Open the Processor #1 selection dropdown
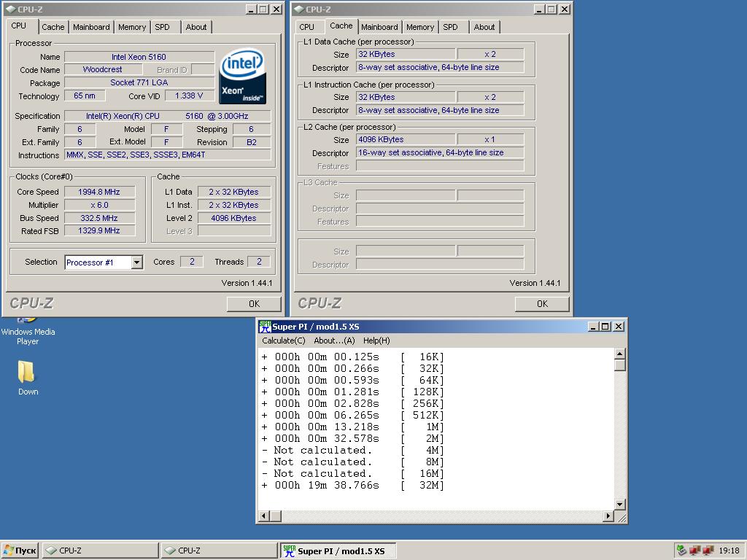The height and width of the screenshot is (560, 747). pos(136,262)
